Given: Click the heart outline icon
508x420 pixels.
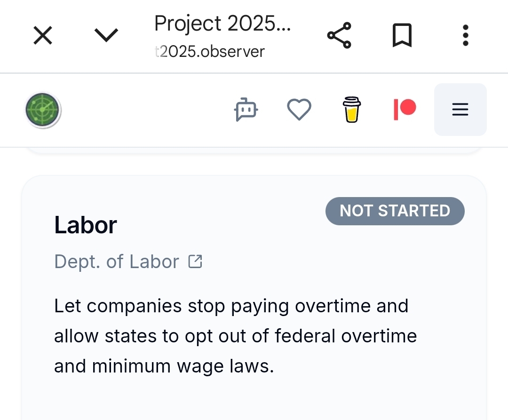Looking at the screenshot, I should [299, 110].
